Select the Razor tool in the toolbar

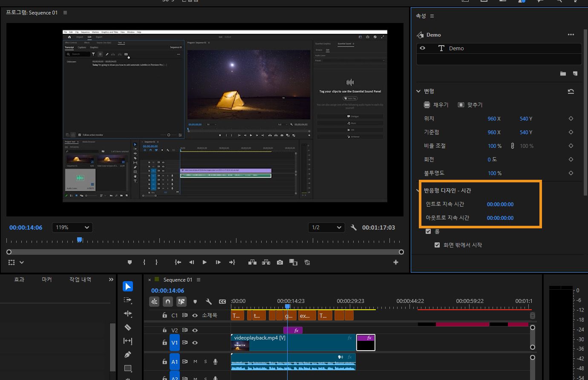point(128,327)
